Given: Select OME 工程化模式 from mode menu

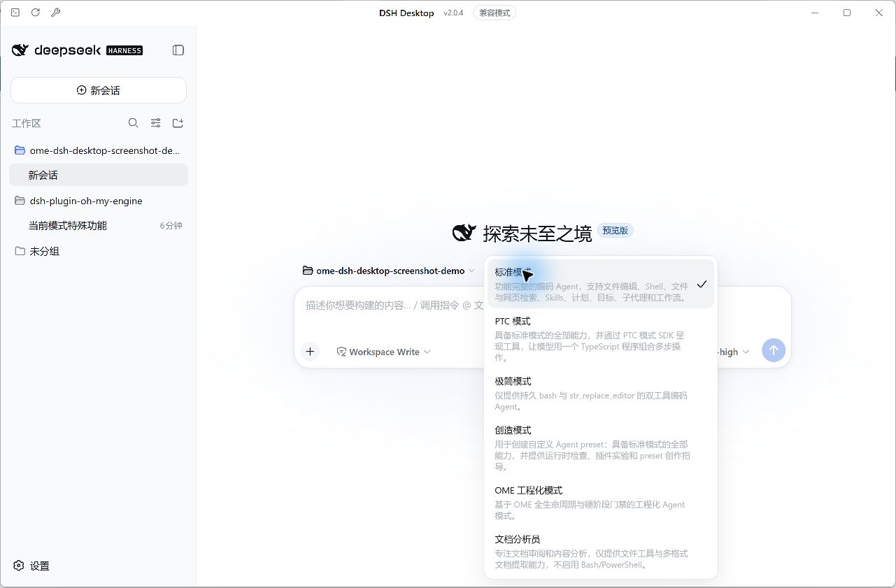Looking at the screenshot, I should 601,503.
